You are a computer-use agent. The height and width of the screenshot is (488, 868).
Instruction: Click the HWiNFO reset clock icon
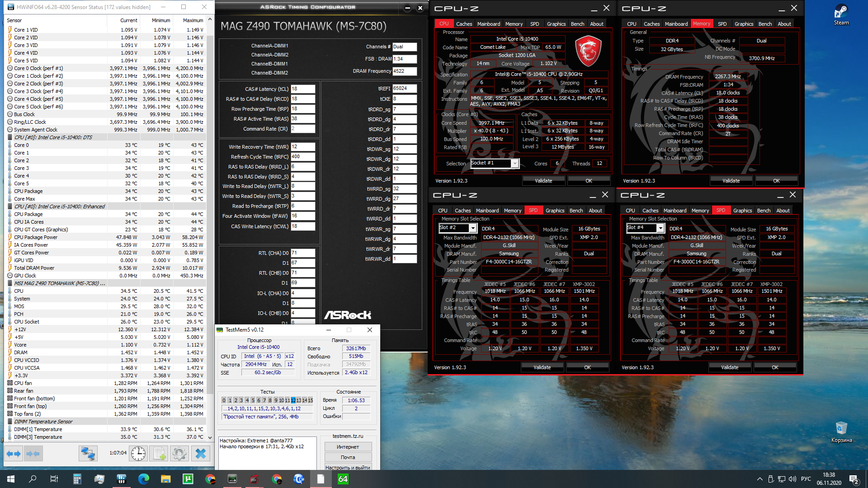[138, 453]
